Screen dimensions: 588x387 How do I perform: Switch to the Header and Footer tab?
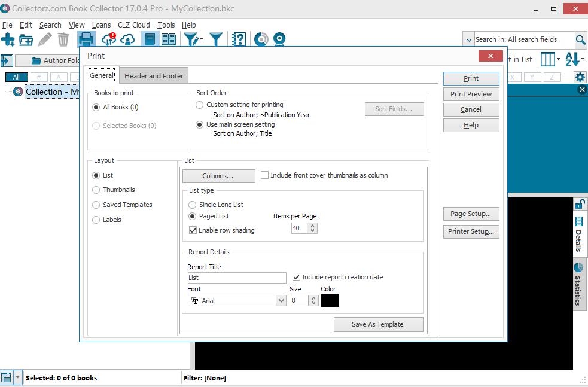pyautogui.click(x=154, y=76)
